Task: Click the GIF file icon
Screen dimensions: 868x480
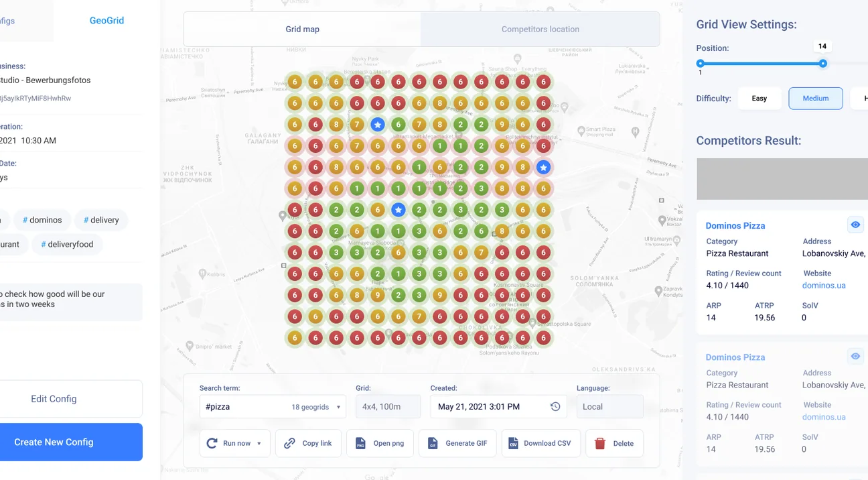Action: click(433, 443)
